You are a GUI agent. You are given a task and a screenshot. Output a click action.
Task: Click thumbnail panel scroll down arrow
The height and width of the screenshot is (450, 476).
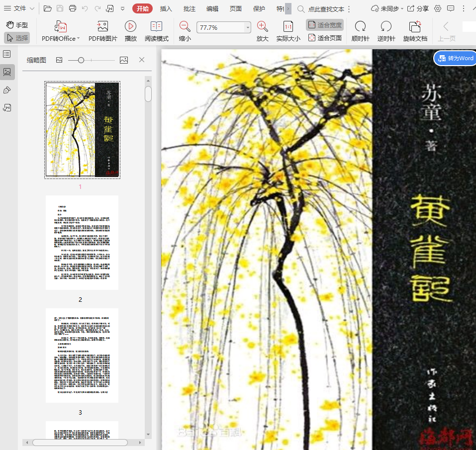tap(148, 434)
